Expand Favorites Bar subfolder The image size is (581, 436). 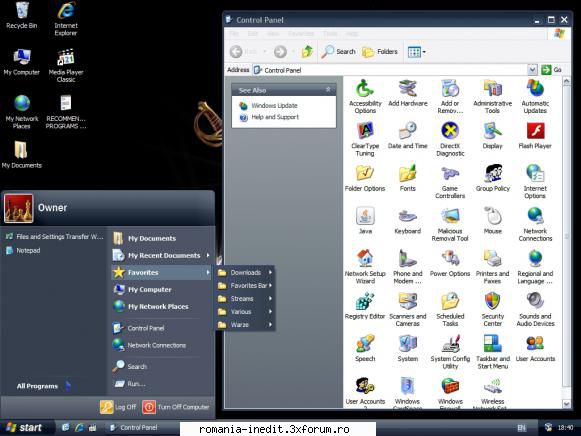coord(245,286)
